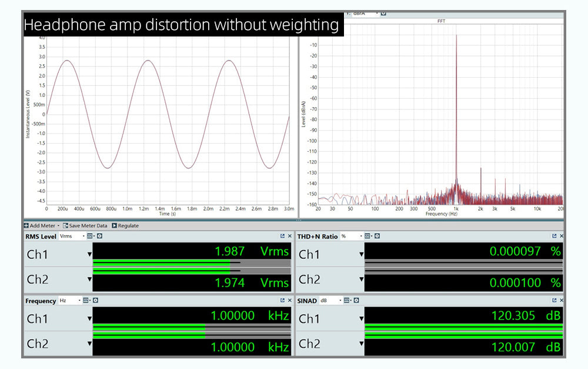
Task: Open the RMS Level Vrms unit dropdown
Action: point(72,236)
